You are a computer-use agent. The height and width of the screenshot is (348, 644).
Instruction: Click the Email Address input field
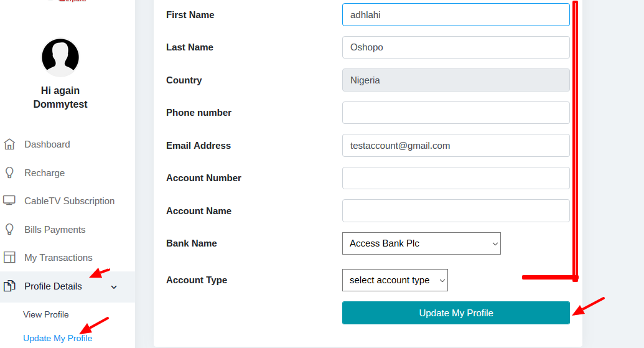[x=455, y=146]
